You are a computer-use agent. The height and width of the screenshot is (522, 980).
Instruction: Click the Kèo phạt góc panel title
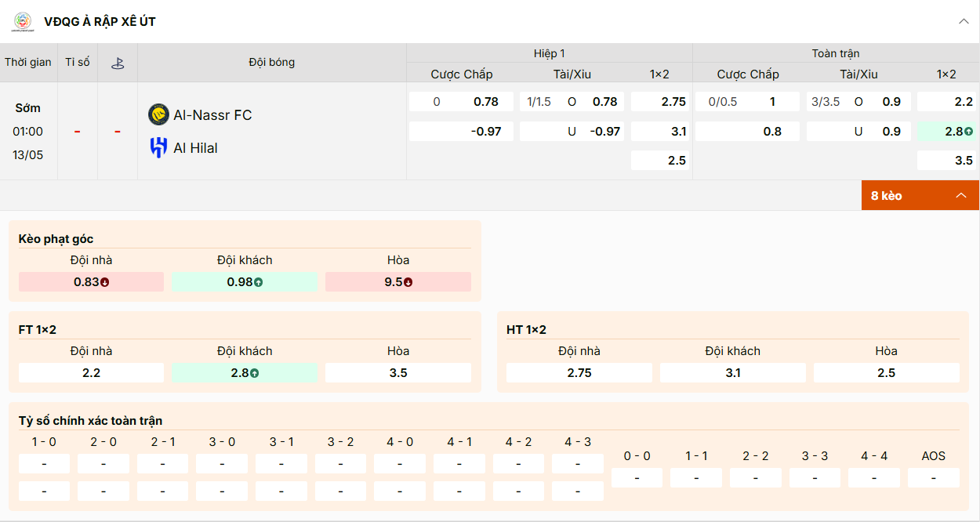(x=56, y=238)
